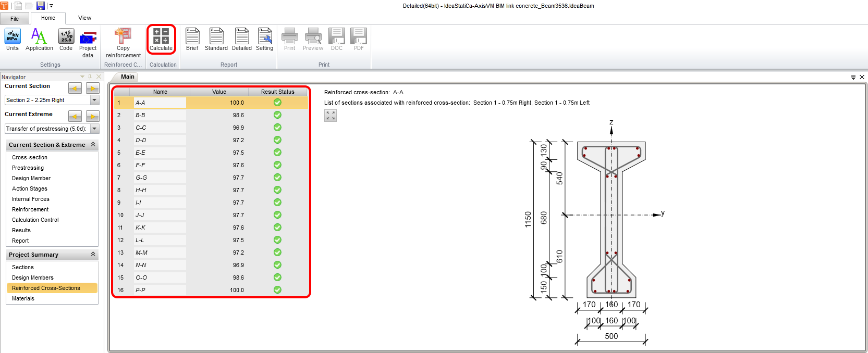Open the Code settings icon

[x=66, y=39]
